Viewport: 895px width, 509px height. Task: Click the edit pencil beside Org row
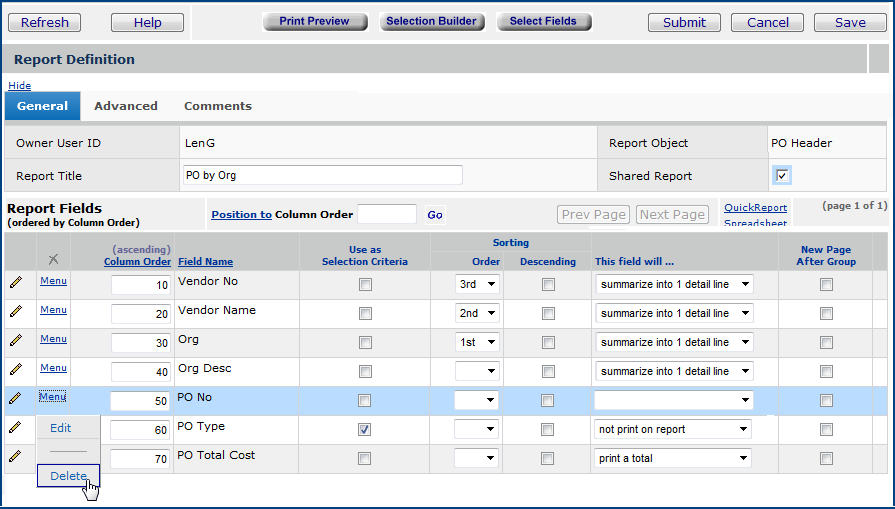16,341
